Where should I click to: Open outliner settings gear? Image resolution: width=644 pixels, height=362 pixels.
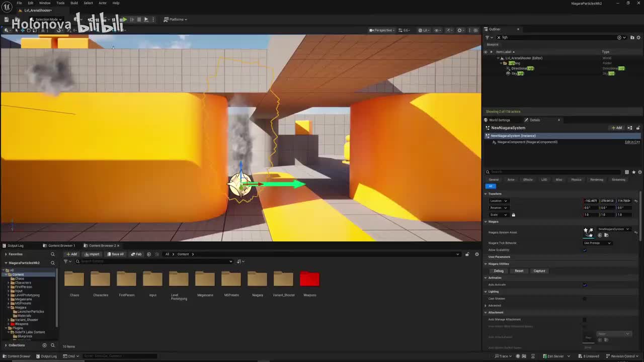tap(639, 37)
